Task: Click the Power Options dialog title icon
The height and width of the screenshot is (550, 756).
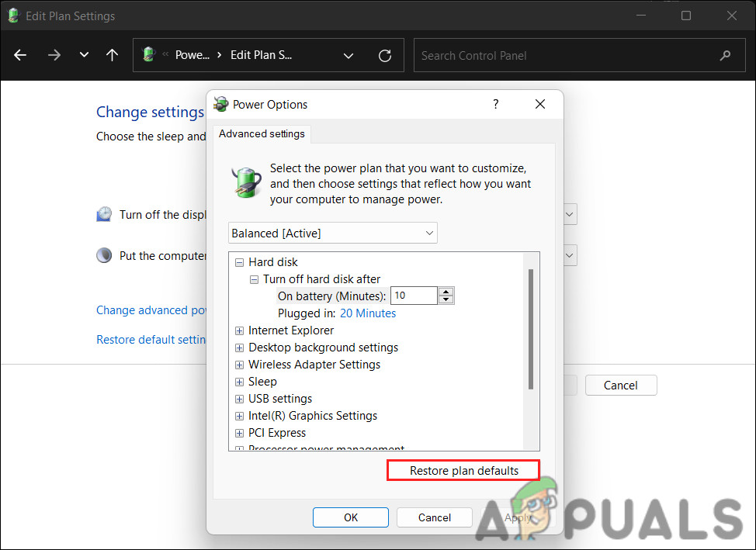Action: click(x=220, y=104)
